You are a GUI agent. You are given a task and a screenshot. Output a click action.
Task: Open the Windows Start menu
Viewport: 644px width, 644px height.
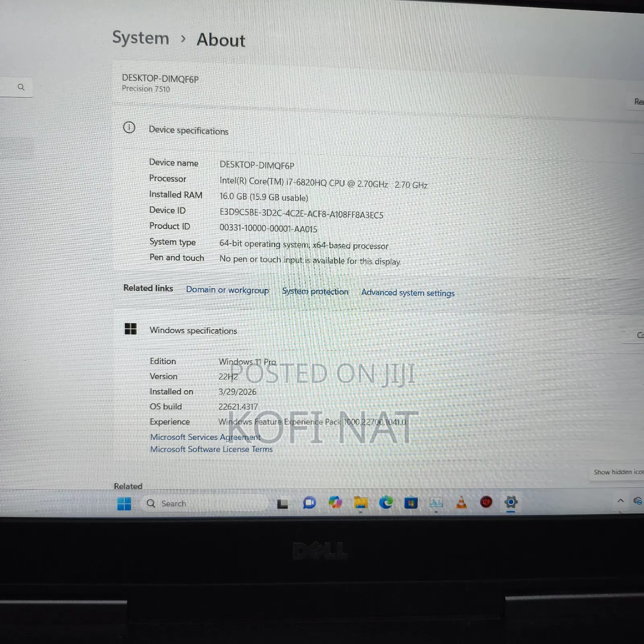coord(124,504)
